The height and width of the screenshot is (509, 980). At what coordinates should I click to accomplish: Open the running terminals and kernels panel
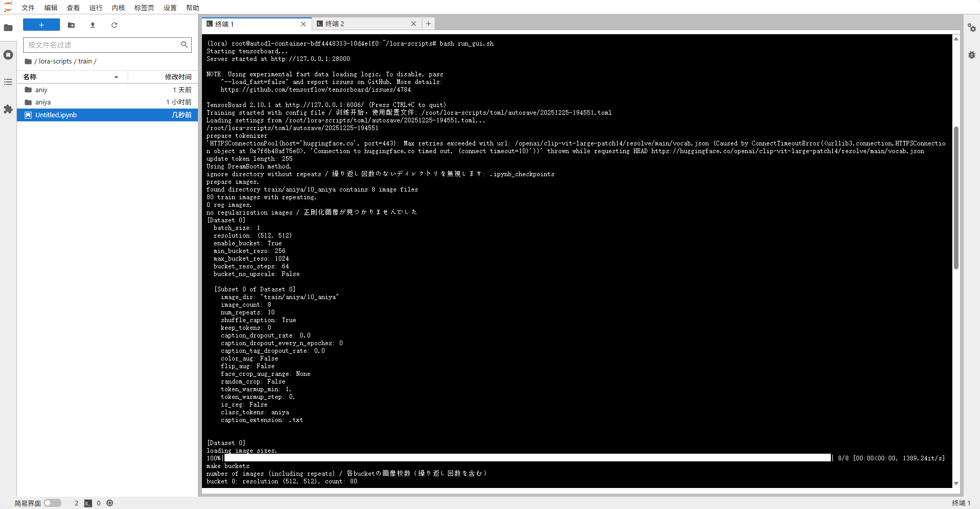(8, 55)
